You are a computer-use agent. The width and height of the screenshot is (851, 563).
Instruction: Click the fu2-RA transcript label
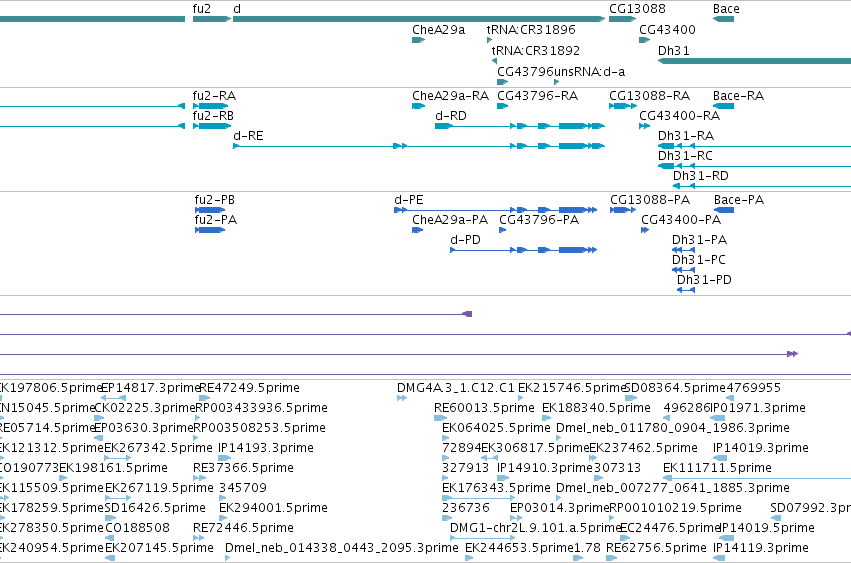[x=214, y=96]
